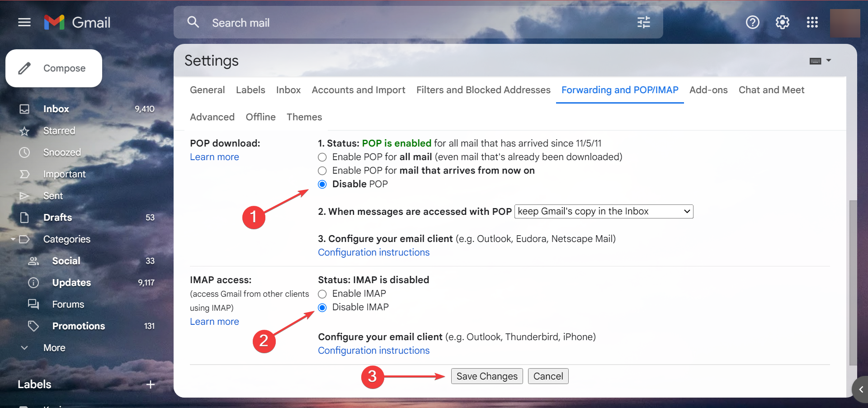Open the POP message handling dropdown
The height and width of the screenshot is (408, 868).
604,211
